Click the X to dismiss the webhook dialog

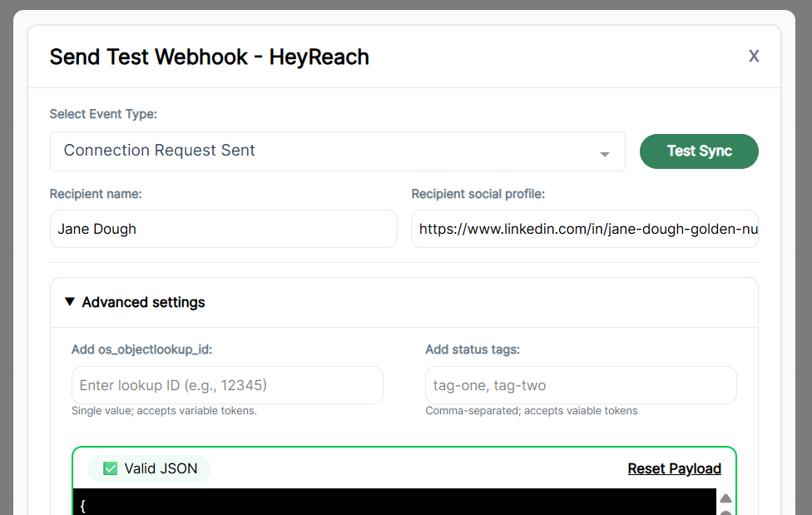(x=753, y=57)
